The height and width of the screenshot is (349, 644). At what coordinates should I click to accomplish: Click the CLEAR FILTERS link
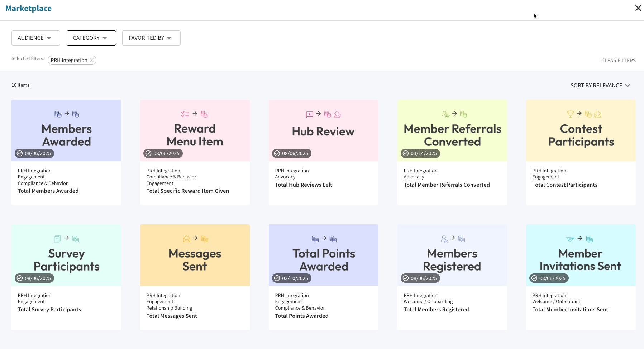618,60
